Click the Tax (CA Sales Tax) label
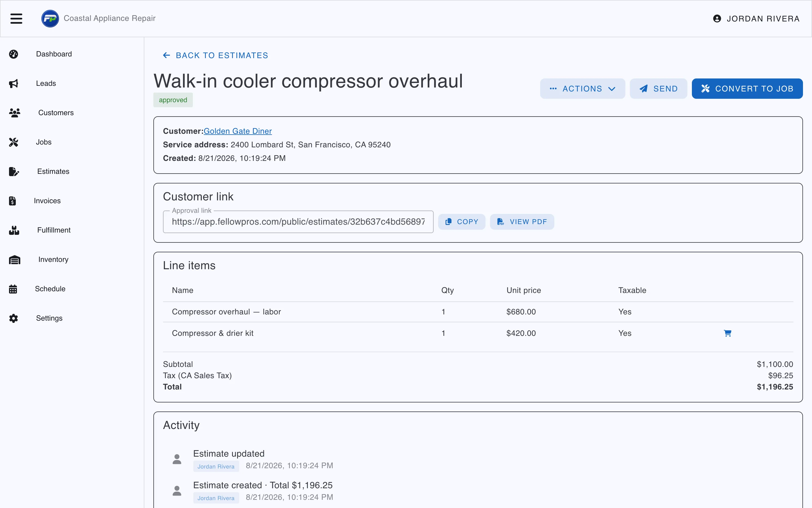The image size is (812, 508). point(197,376)
